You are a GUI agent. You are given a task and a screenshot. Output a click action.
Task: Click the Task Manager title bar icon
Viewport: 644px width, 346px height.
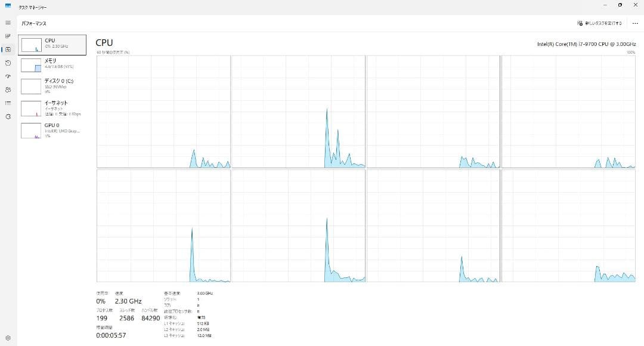pyautogui.click(x=8, y=6)
